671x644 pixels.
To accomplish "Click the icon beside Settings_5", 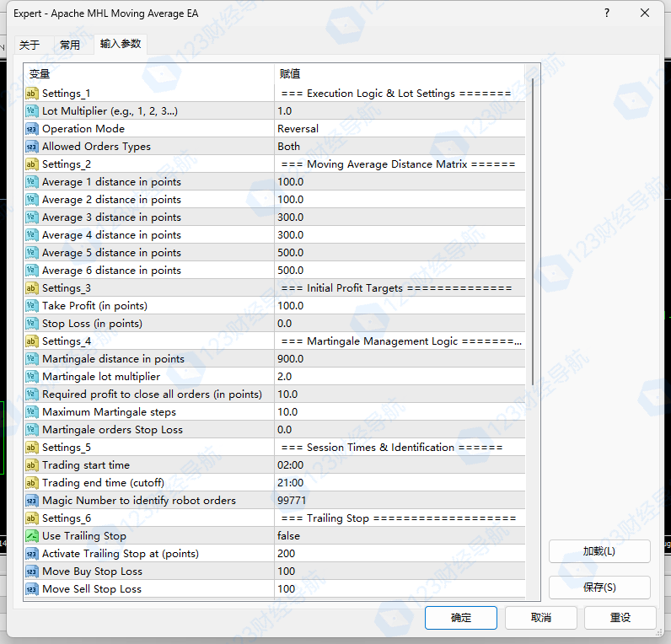I will coord(32,448).
